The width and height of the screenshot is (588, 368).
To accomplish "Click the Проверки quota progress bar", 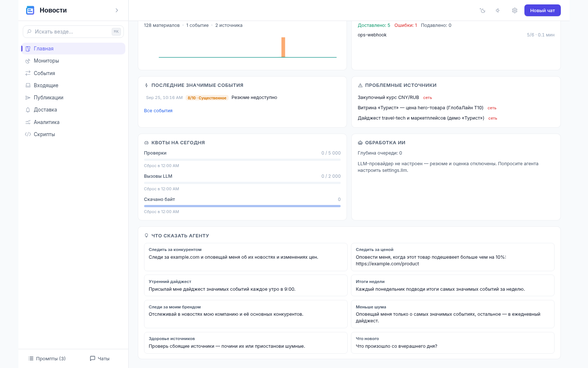I will 242,160.
